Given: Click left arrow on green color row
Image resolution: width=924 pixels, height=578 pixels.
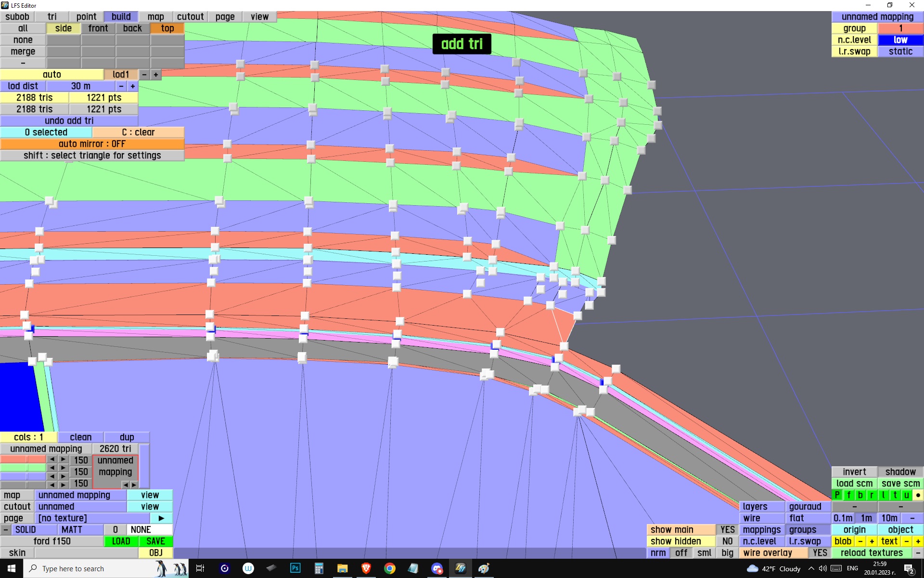Looking at the screenshot, I should [x=52, y=468].
